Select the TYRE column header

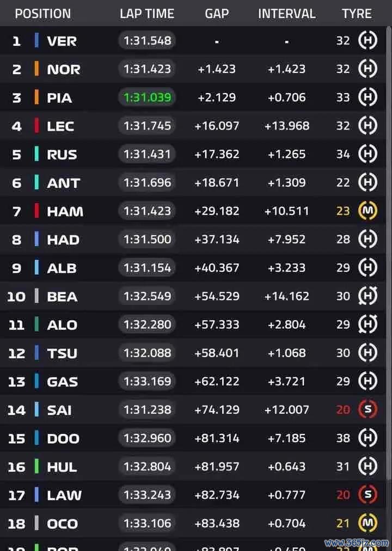[x=357, y=14]
